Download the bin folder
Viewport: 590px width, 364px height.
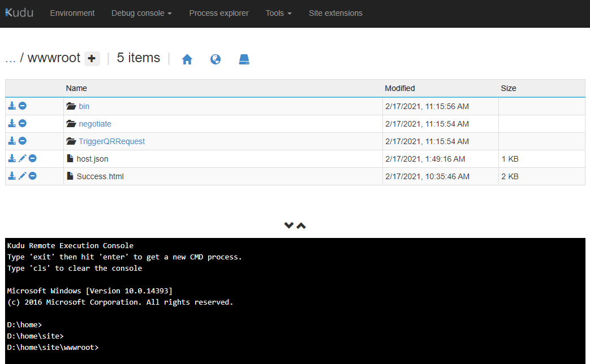12,106
